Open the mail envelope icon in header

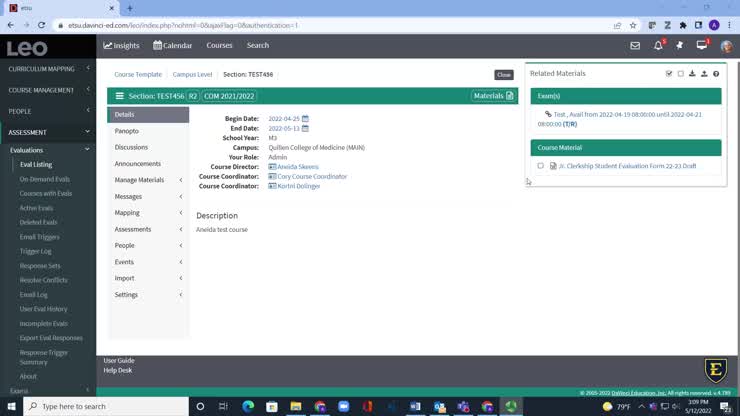(x=635, y=46)
